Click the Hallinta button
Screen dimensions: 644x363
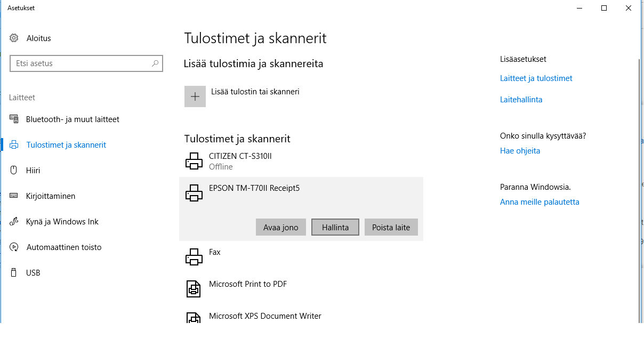(x=335, y=227)
